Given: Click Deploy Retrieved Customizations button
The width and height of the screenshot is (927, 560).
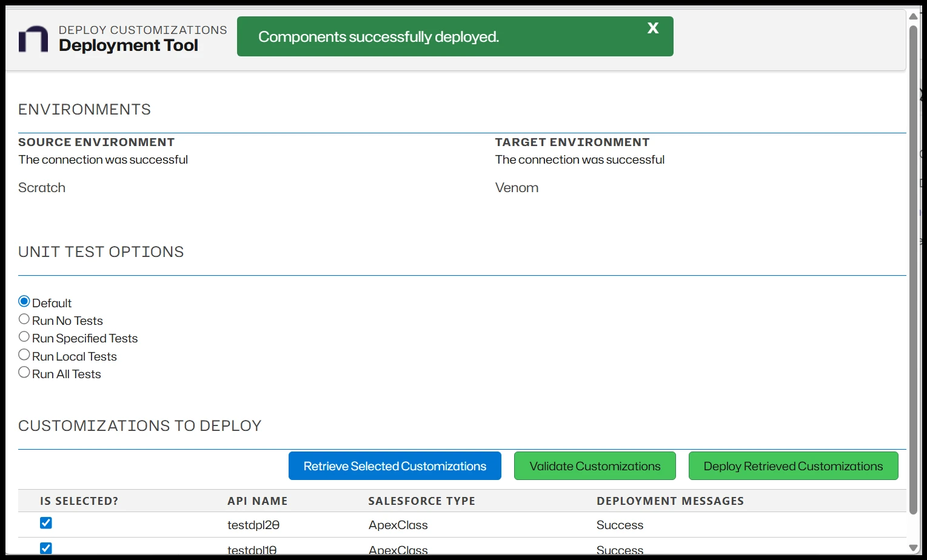Looking at the screenshot, I should pyautogui.click(x=793, y=466).
